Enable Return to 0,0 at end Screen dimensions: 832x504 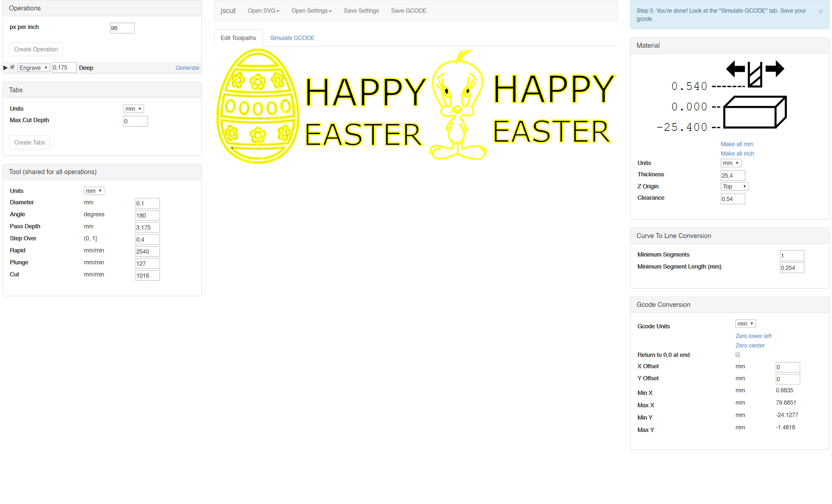738,355
